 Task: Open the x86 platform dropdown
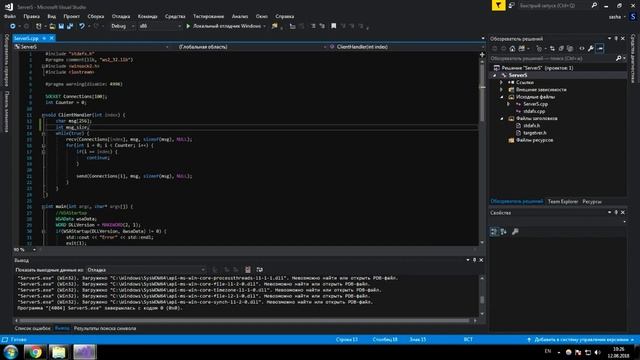160,26
